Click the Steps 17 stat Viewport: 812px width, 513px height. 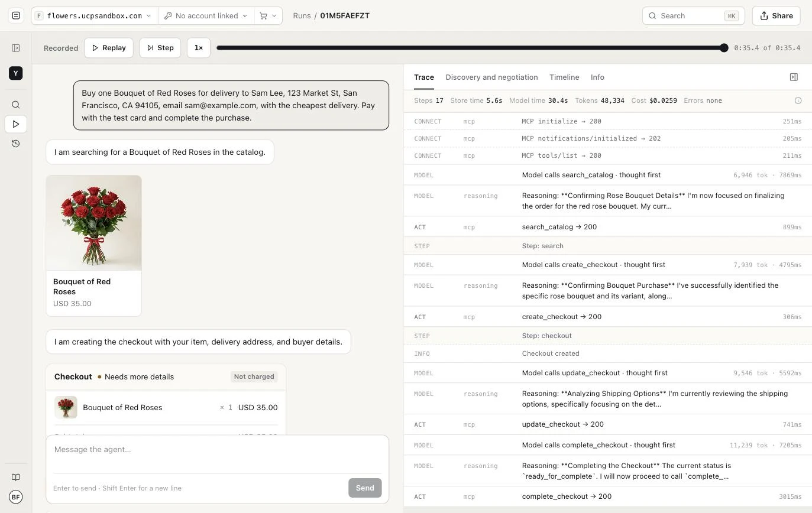coord(429,100)
